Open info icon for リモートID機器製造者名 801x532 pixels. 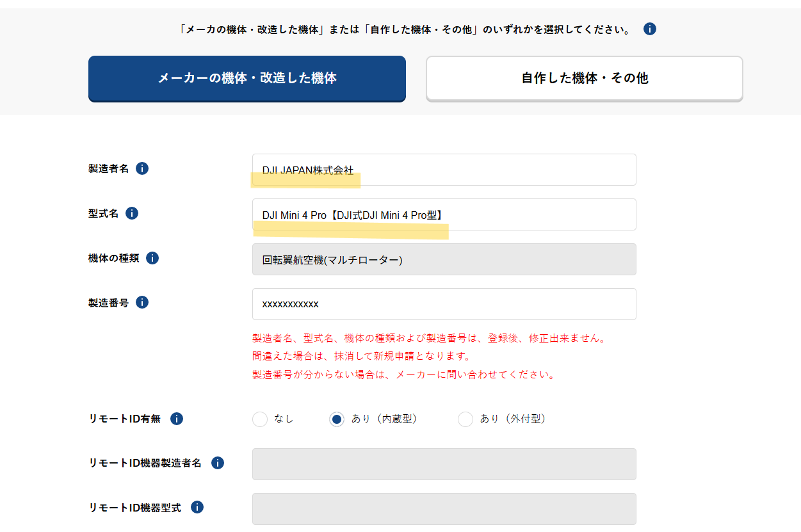(x=218, y=463)
